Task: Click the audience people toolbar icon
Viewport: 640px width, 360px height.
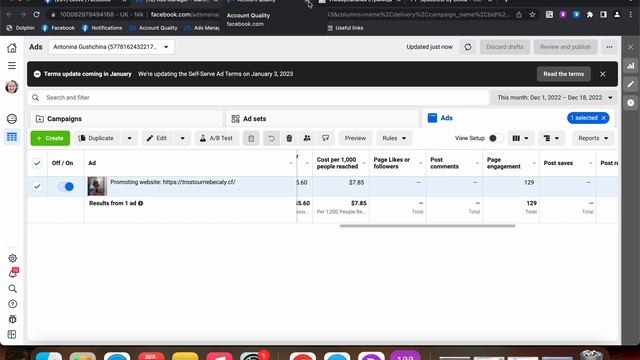Action: click(307, 138)
